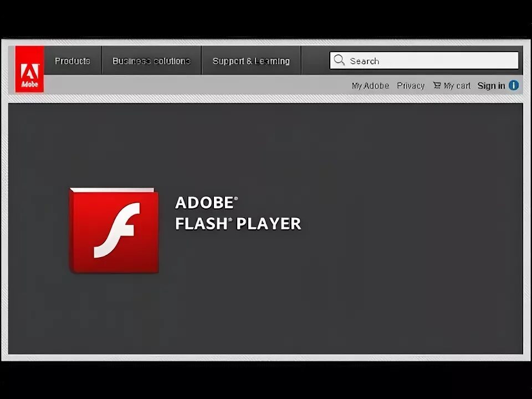The width and height of the screenshot is (532, 399).
Task: Click the Sign in link
Action: (x=491, y=86)
